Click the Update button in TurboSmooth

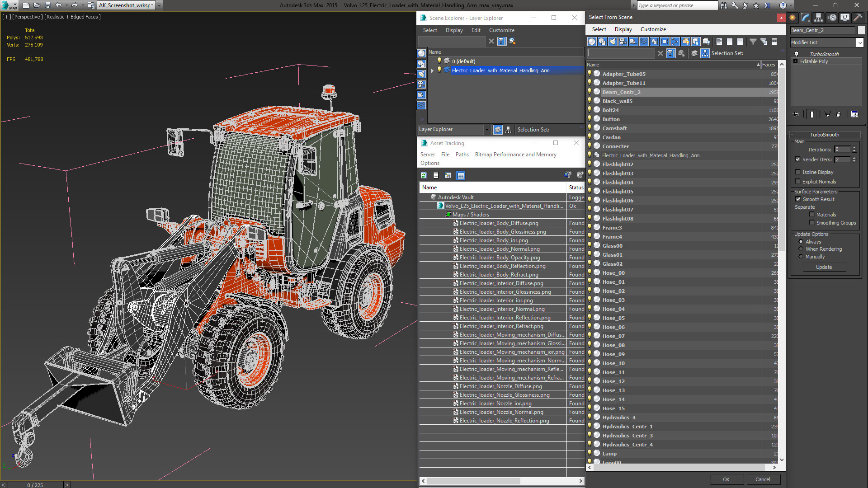coord(824,267)
